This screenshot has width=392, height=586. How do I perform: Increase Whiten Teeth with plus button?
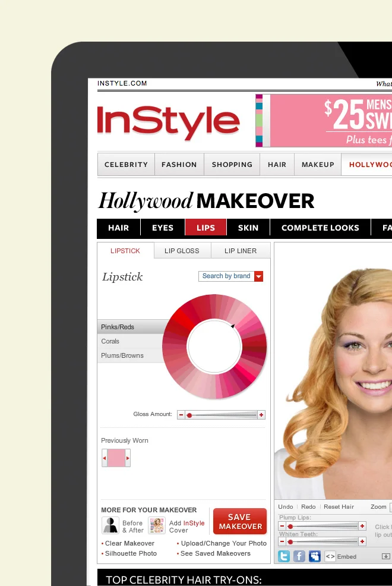tap(362, 541)
